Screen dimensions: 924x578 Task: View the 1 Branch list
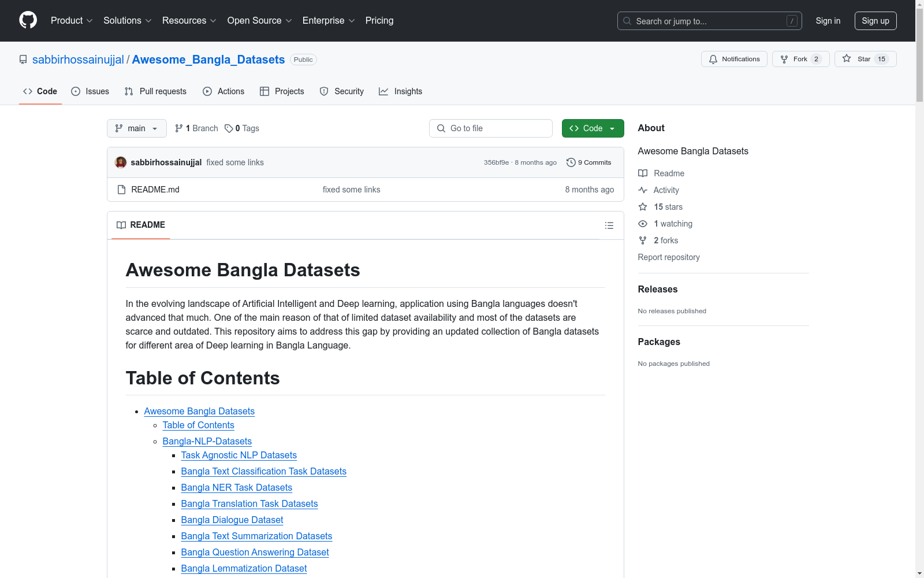[x=196, y=128]
